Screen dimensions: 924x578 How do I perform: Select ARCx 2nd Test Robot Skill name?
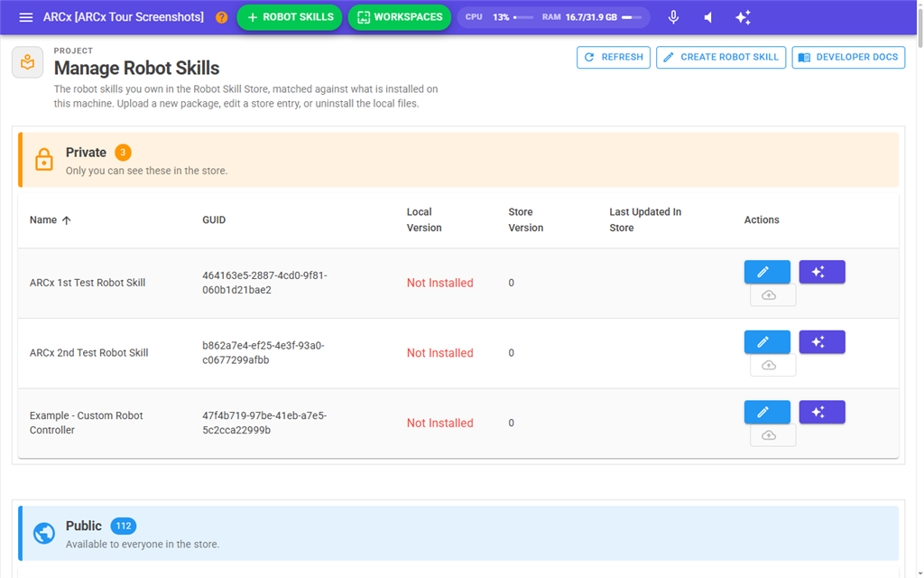tap(89, 353)
